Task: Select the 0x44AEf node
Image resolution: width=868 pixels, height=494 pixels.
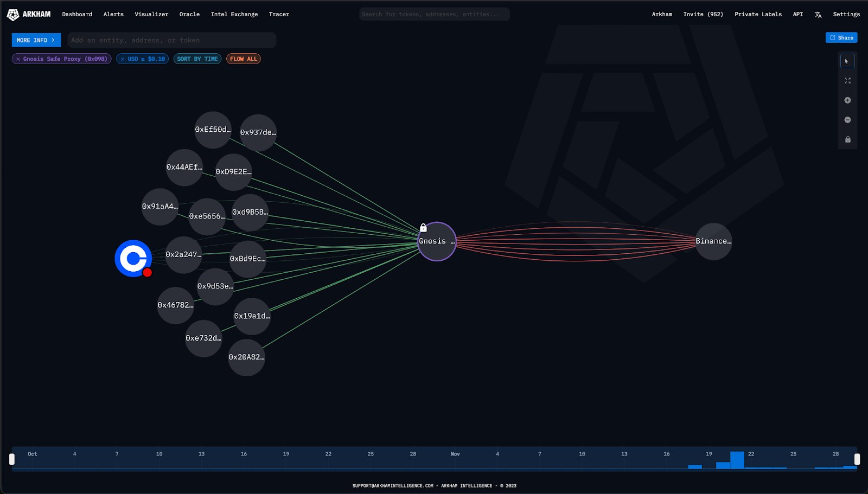Action: point(184,167)
